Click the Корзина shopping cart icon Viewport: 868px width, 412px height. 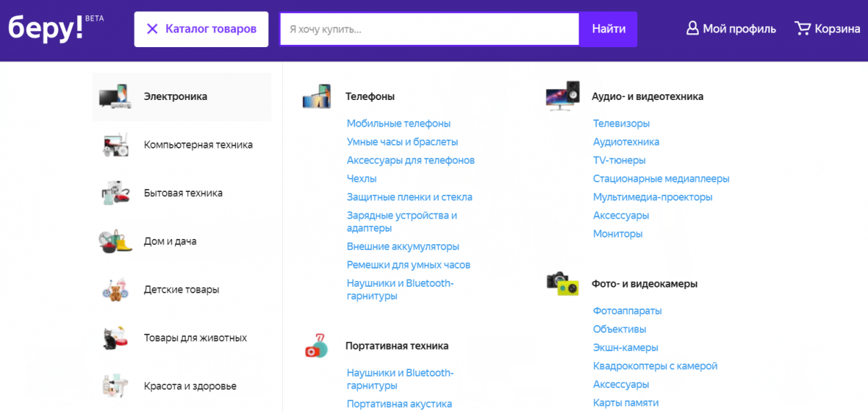[x=802, y=29]
